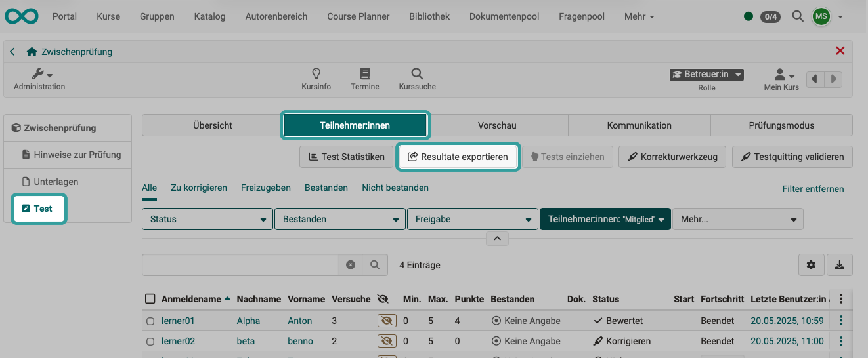Switch to Übersicht tab
868x358 pixels.
[213, 125]
